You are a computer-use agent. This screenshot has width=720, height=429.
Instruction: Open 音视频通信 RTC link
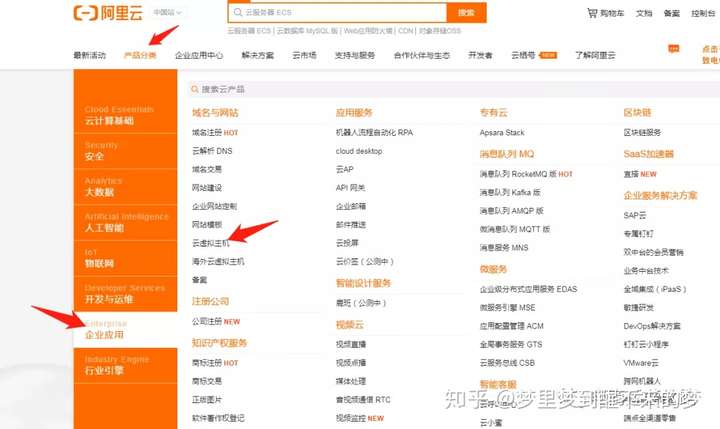(x=363, y=400)
